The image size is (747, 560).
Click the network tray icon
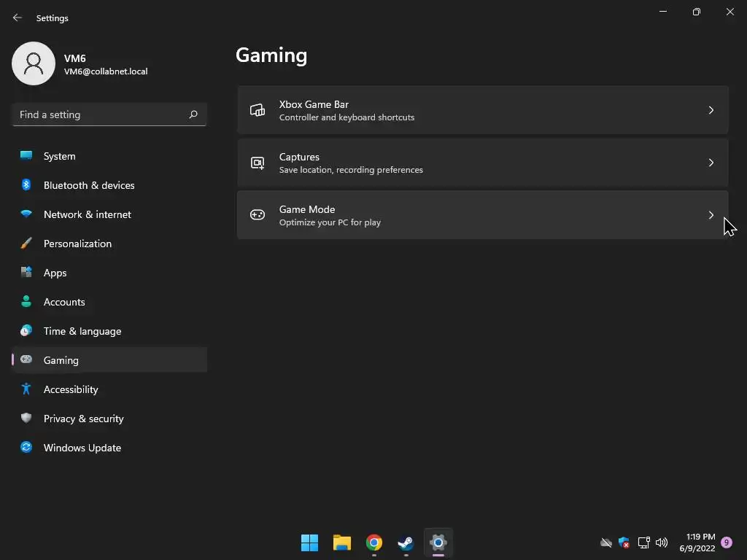pyautogui.click(x=643, y=542)
